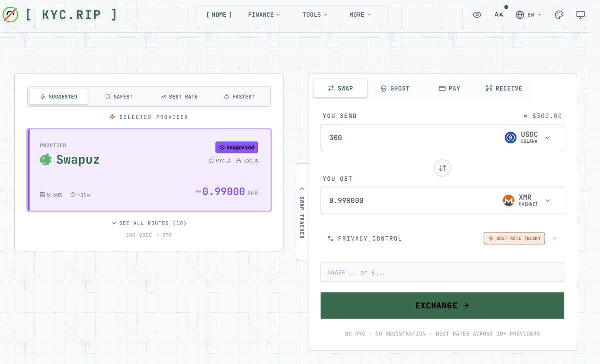Switch to the PAY tab
The height and width of the screenshot is (364, 600).
[449, 88]
